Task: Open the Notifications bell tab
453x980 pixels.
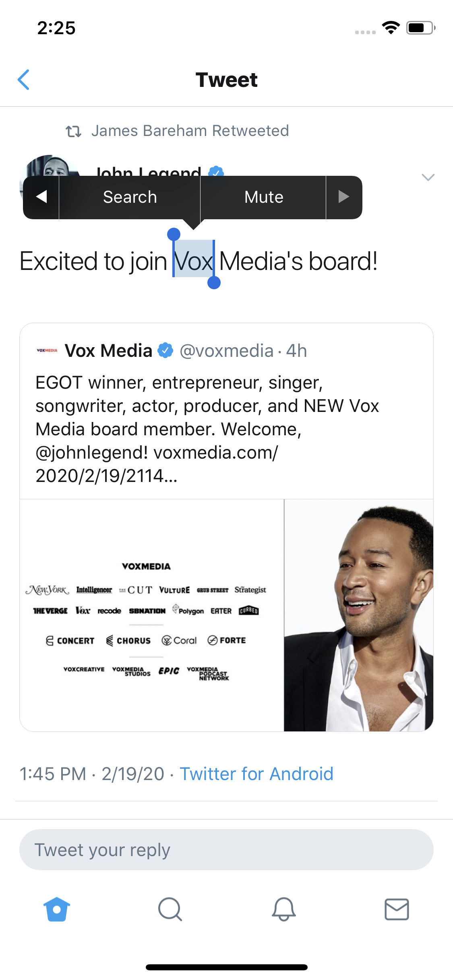Action: point(283,909)
